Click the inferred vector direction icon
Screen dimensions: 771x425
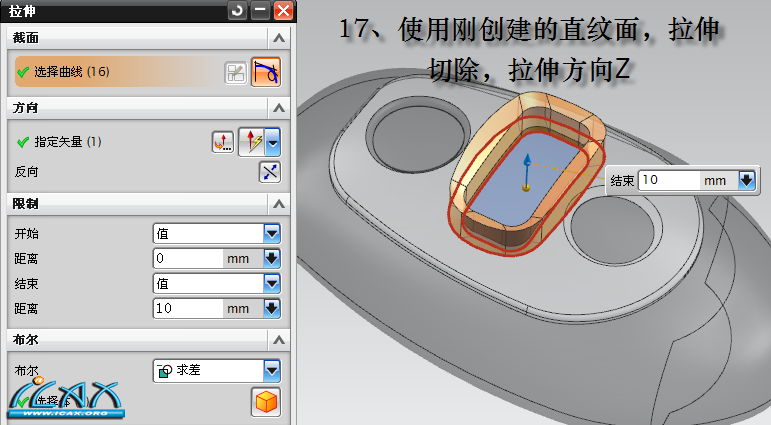(x=252, y=142)
